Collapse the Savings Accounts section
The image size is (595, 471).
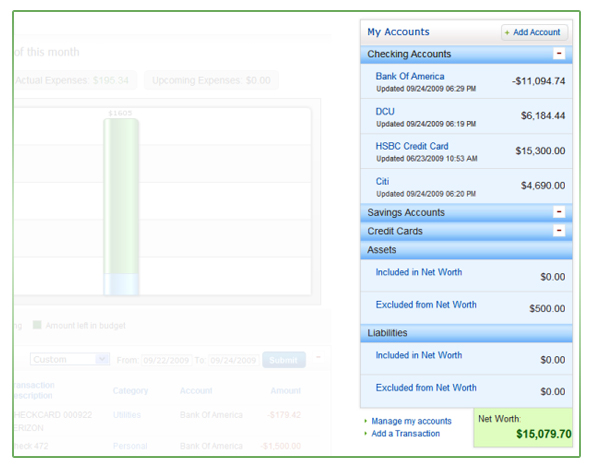(559, 212)
